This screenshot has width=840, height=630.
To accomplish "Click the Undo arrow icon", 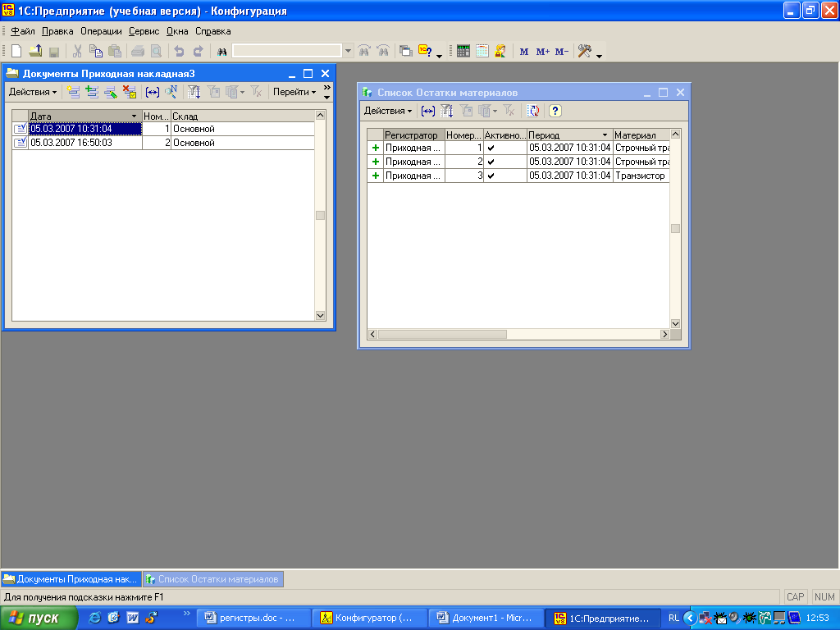I will [179, 51].
